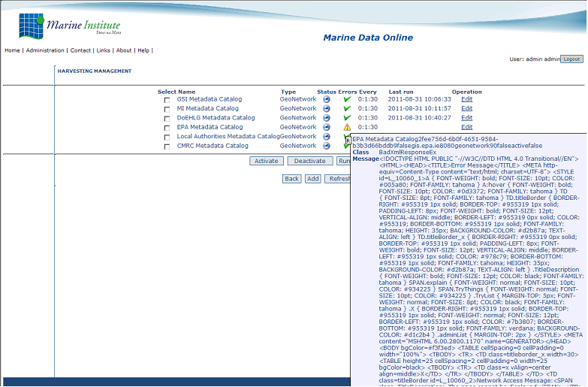Click status icon for Local Authorities Metadata Catalog

327,137
